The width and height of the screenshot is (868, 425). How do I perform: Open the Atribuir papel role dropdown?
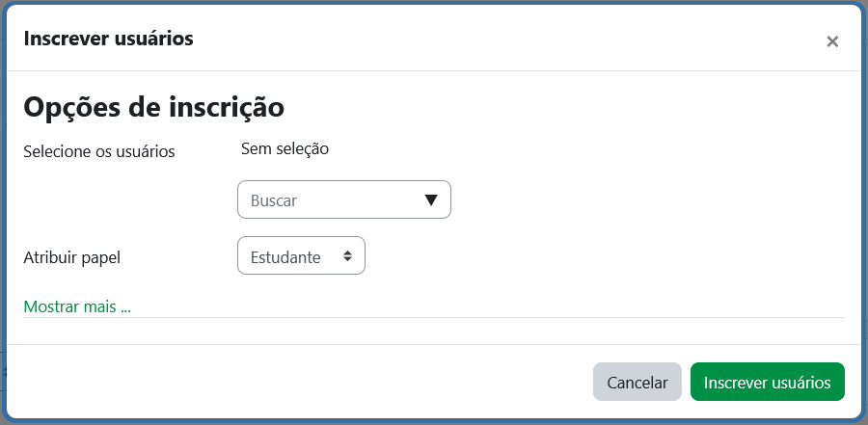coord(301,256)
